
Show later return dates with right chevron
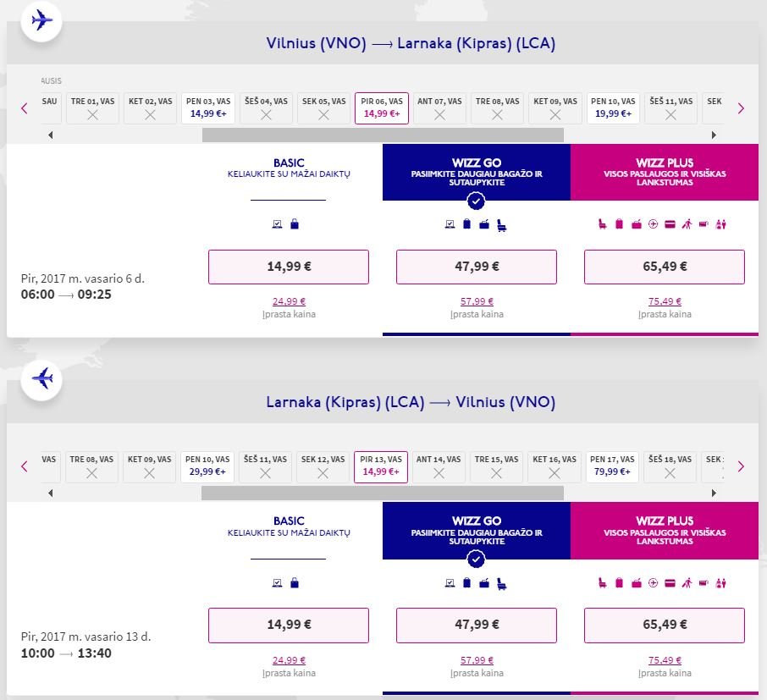[x=741, y=466]
